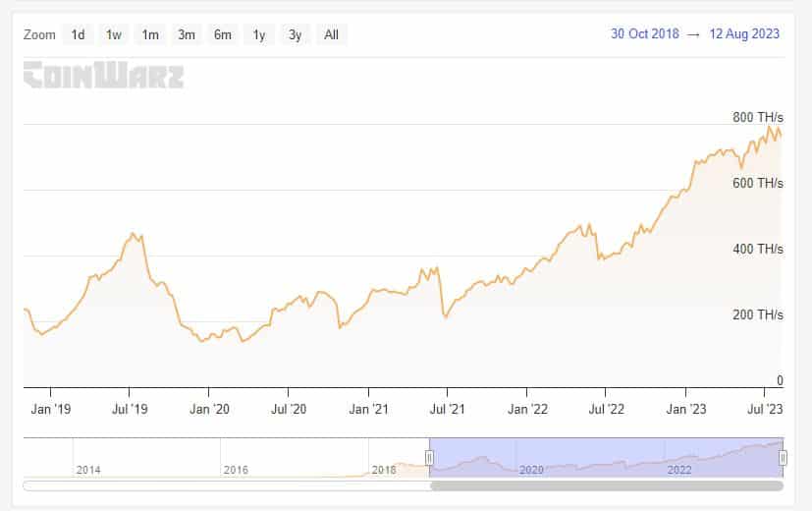Viewport: 812px width, 511px height.
Task: Grab the right navigator range handle
Action: pos(783,458)
